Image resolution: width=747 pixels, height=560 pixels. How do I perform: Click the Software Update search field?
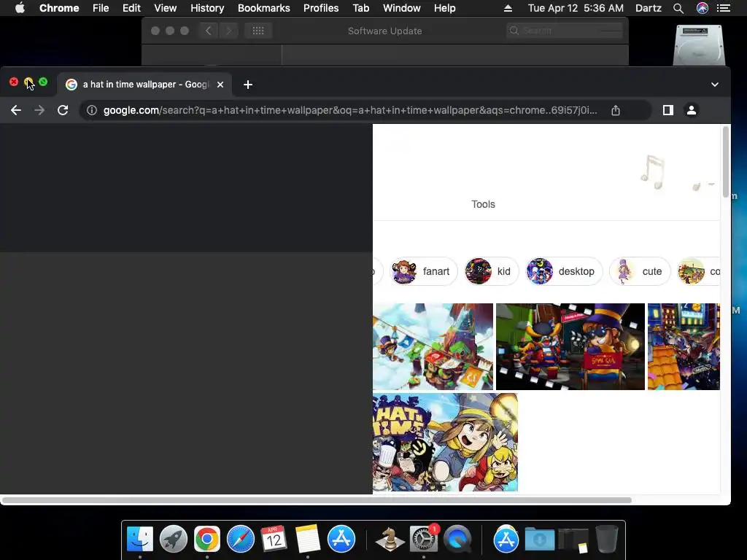(x=565, y=31)
